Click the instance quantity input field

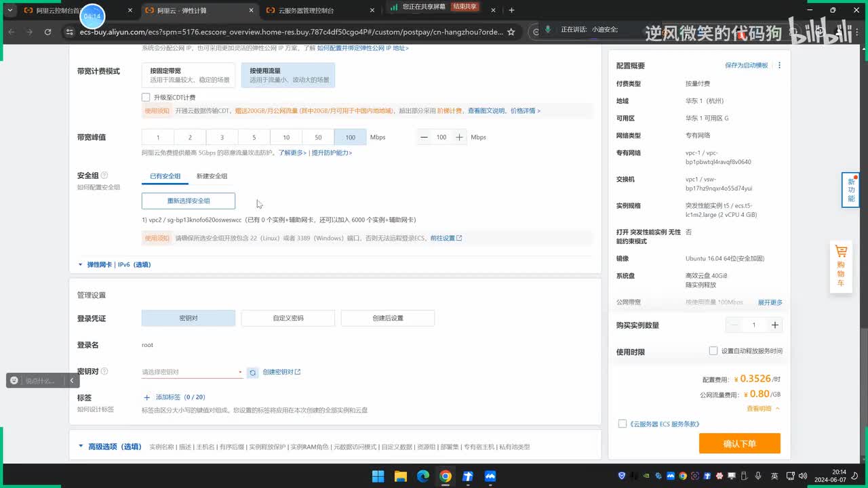point(754,325)
